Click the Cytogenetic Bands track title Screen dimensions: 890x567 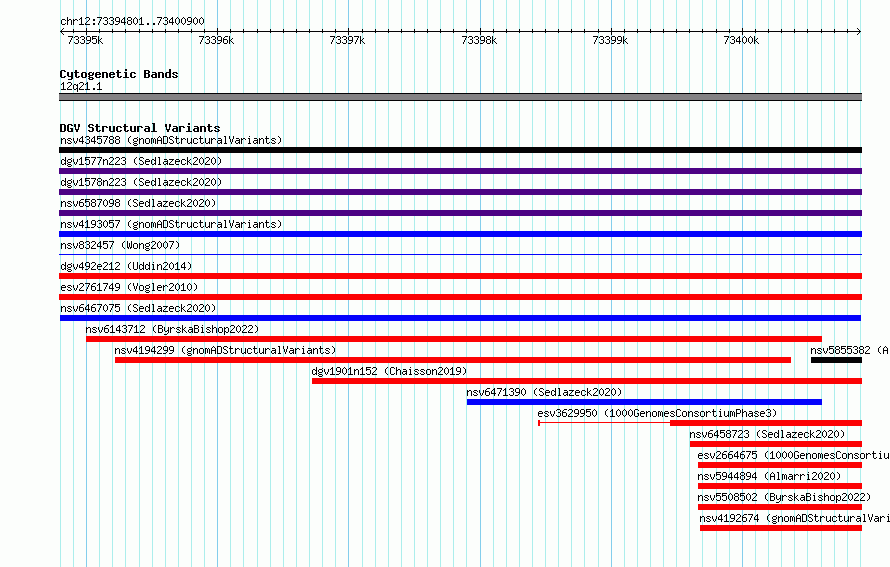pos(119,74)
